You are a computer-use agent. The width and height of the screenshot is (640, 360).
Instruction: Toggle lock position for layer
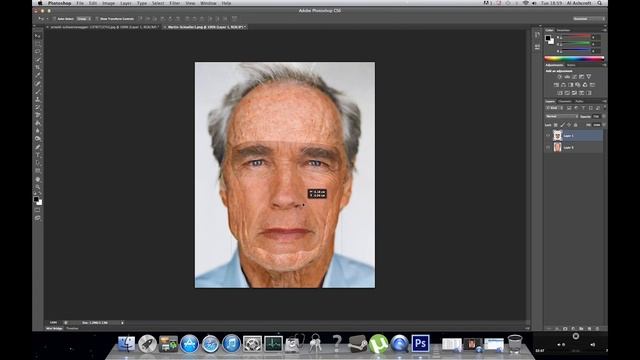click(569, 125)
